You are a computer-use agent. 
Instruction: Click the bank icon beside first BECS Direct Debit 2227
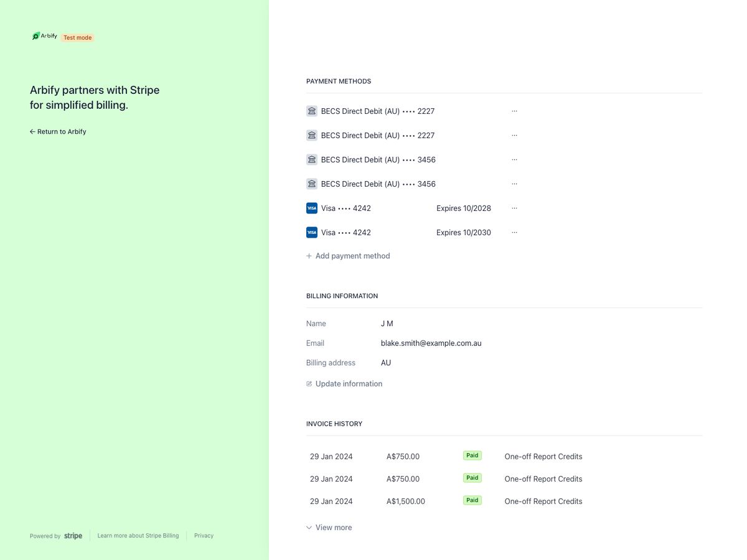(311, 111)
